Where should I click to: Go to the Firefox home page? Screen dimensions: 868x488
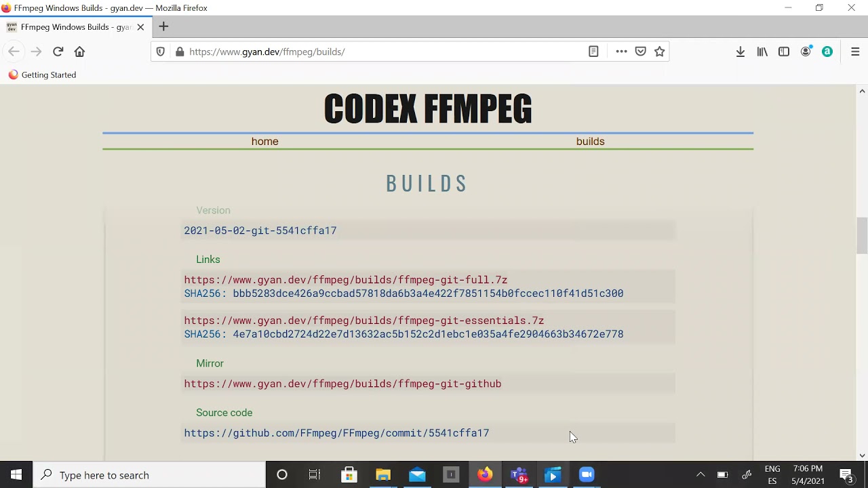(x=79, y=52)
